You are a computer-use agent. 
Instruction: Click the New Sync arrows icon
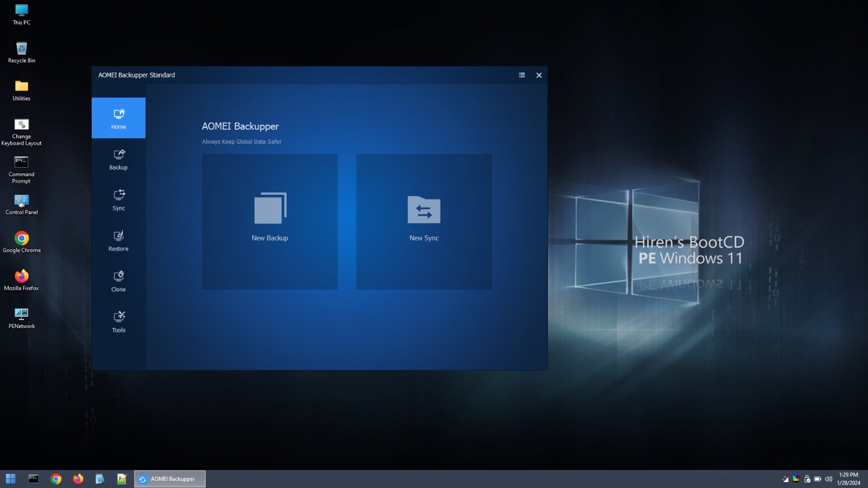[x=424, y=210]
